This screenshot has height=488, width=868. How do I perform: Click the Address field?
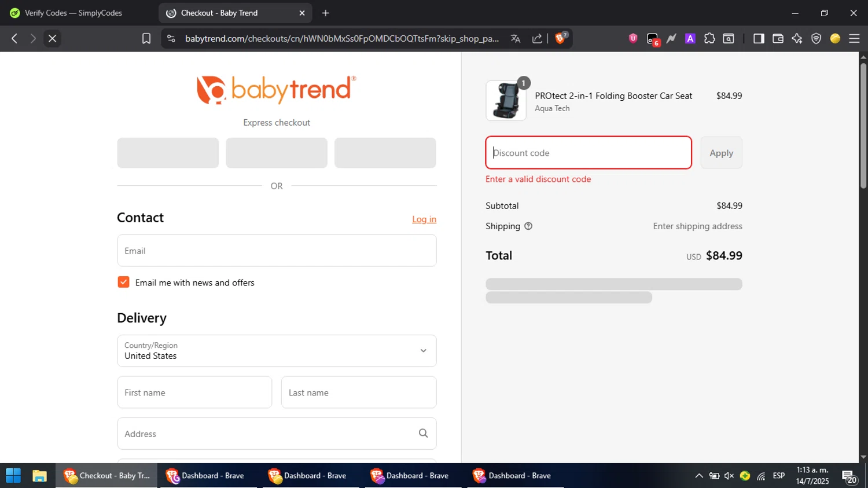pos(277,434)
